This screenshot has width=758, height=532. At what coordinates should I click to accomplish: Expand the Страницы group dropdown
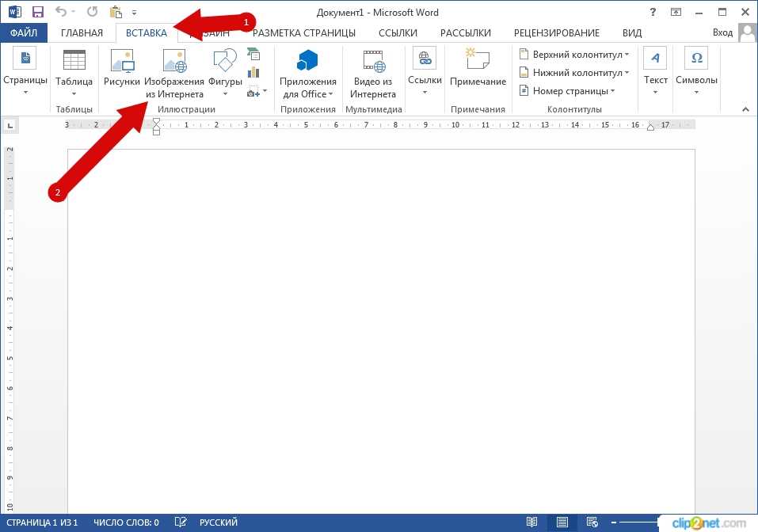click(x=25, y=71)
